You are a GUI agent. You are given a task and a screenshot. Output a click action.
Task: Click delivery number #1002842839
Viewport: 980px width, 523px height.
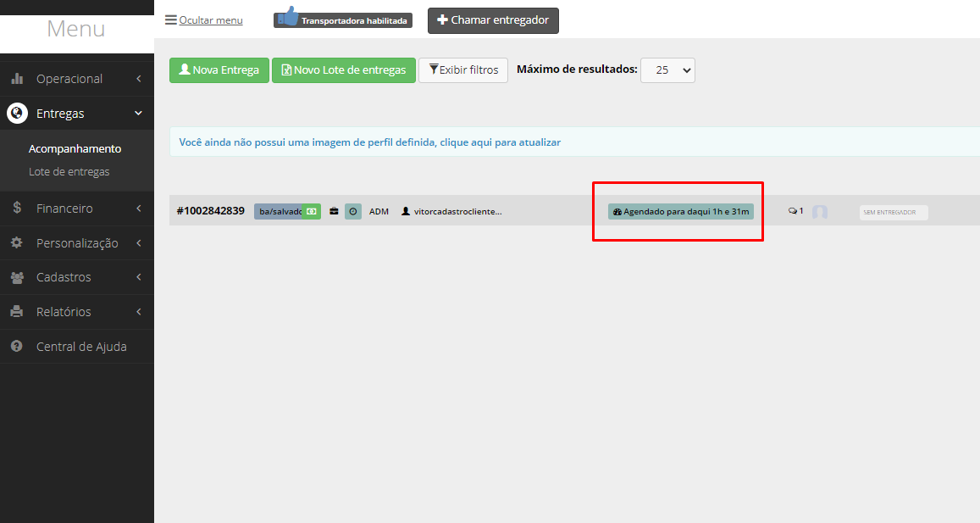[x=211, y=211]
